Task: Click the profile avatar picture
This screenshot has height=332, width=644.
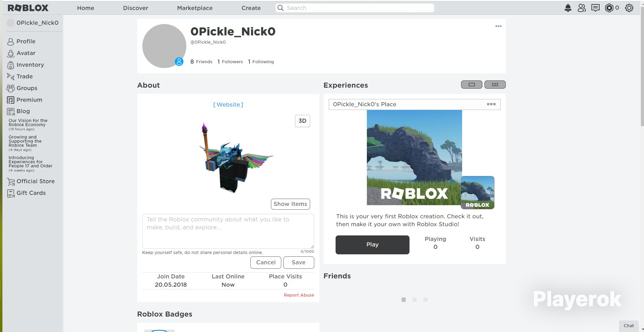Action: pyautogui.click(x=164, y=46)
